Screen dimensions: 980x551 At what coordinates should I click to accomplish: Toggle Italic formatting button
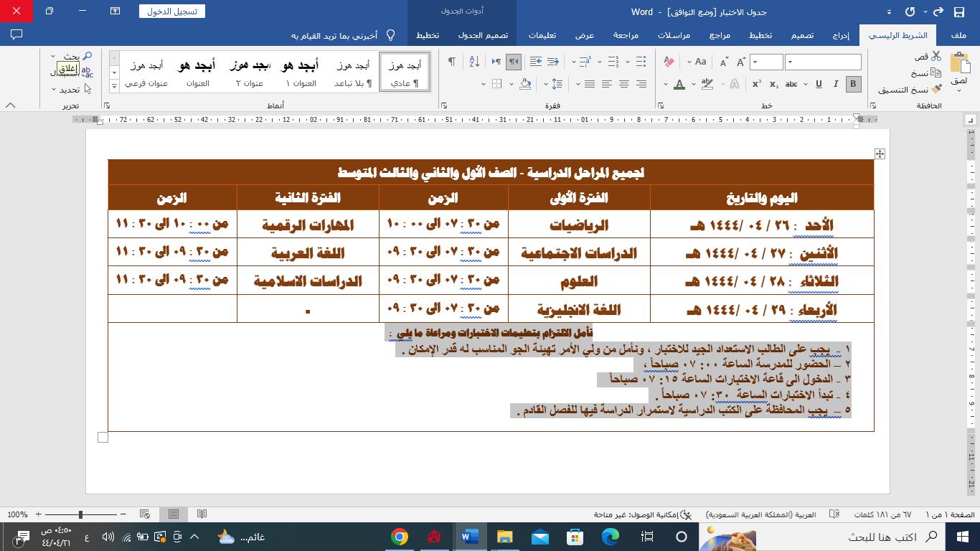[x=836, y=84]
